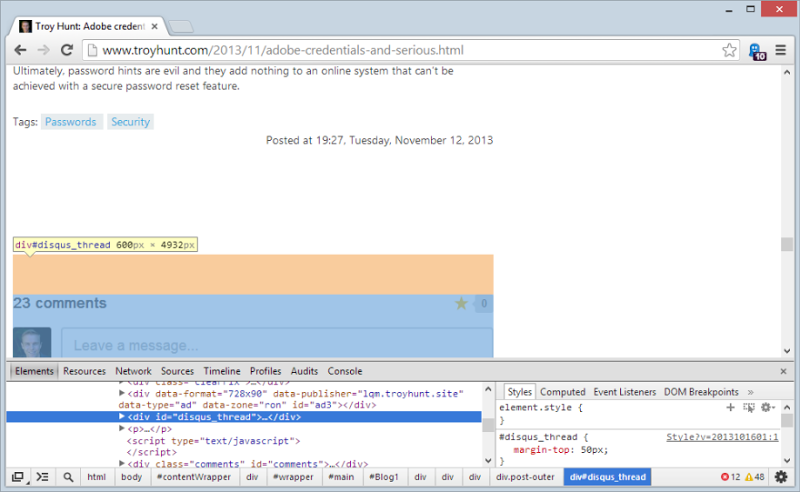
Task: Open the styles gear settings dropdown
Action: 767,407
